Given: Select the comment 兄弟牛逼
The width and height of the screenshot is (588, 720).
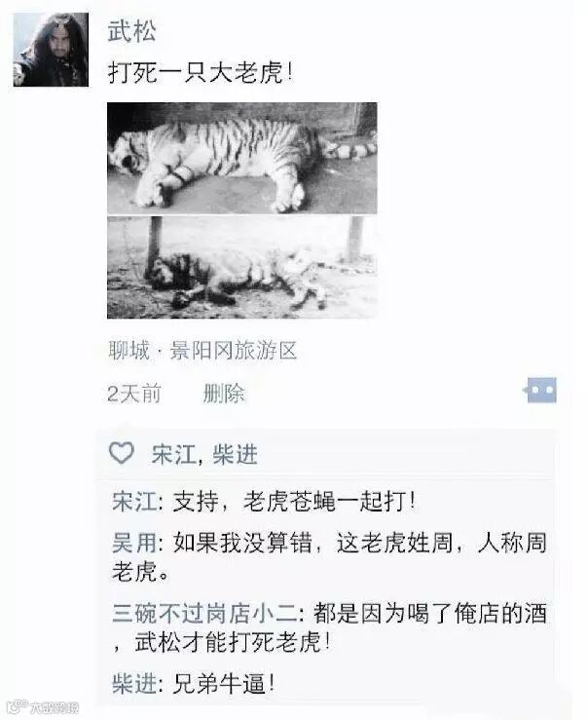Looking at the screenshot, I should [x=223, y=684].
